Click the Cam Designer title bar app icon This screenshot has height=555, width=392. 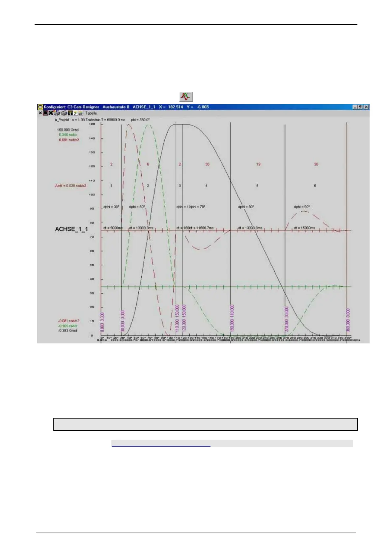pyautogui.click(x=40, y=107)
